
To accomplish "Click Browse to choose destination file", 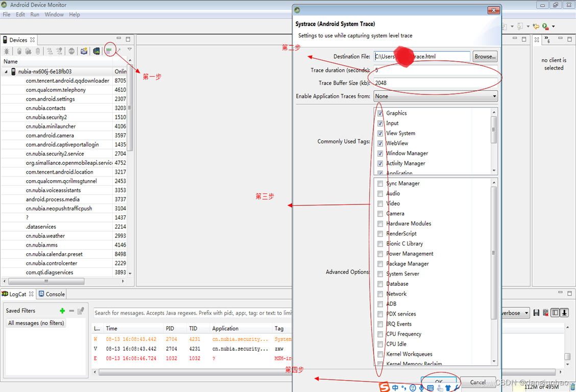I will point(484,56).
